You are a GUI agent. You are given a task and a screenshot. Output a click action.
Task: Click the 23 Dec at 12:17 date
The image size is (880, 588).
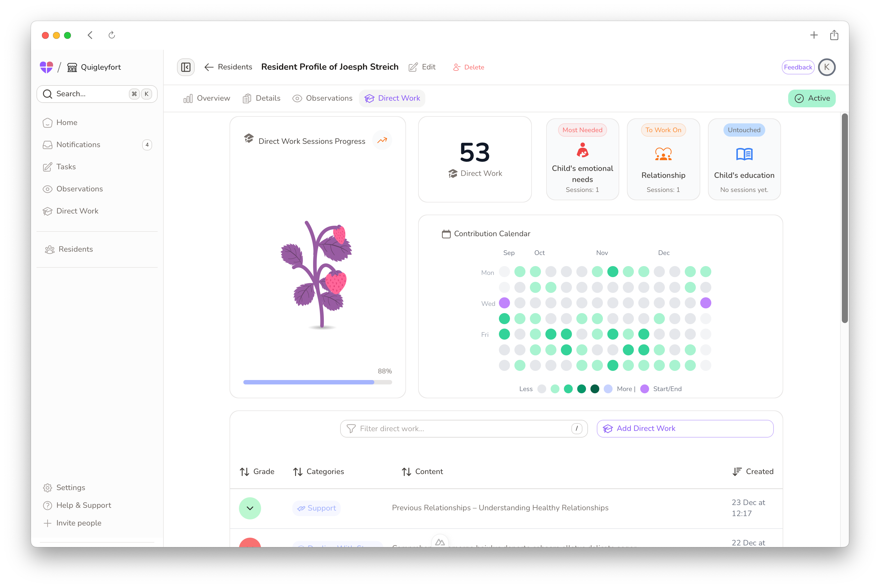(748, 508)
